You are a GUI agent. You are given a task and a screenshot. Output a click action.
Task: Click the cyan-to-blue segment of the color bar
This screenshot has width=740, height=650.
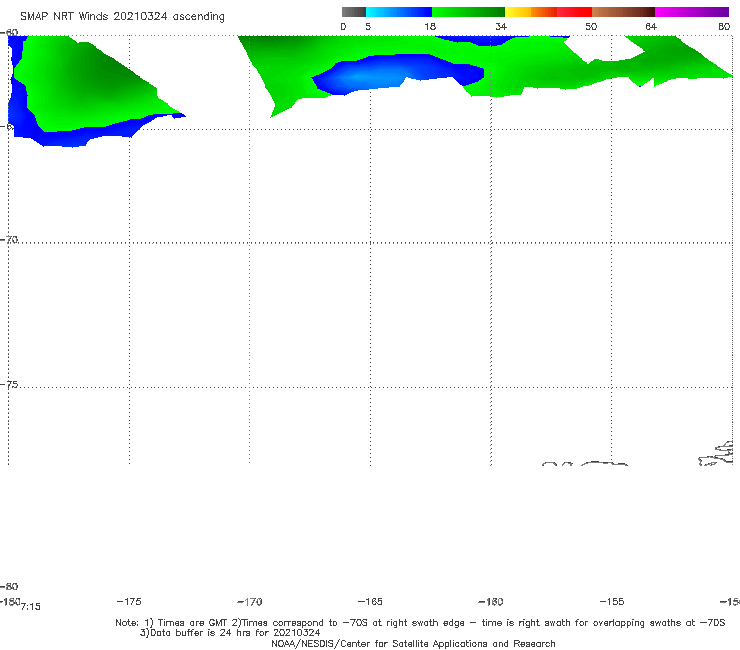399,12
